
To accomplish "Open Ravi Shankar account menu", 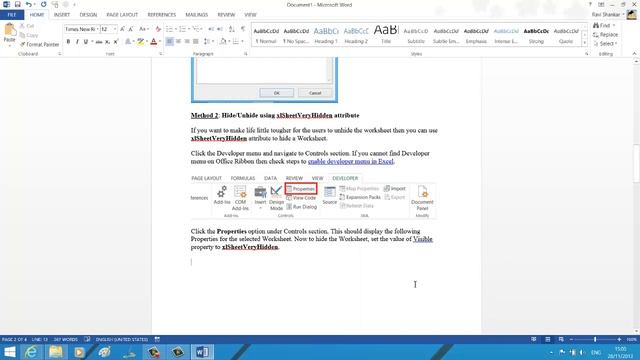I will [x=609, y=15].
